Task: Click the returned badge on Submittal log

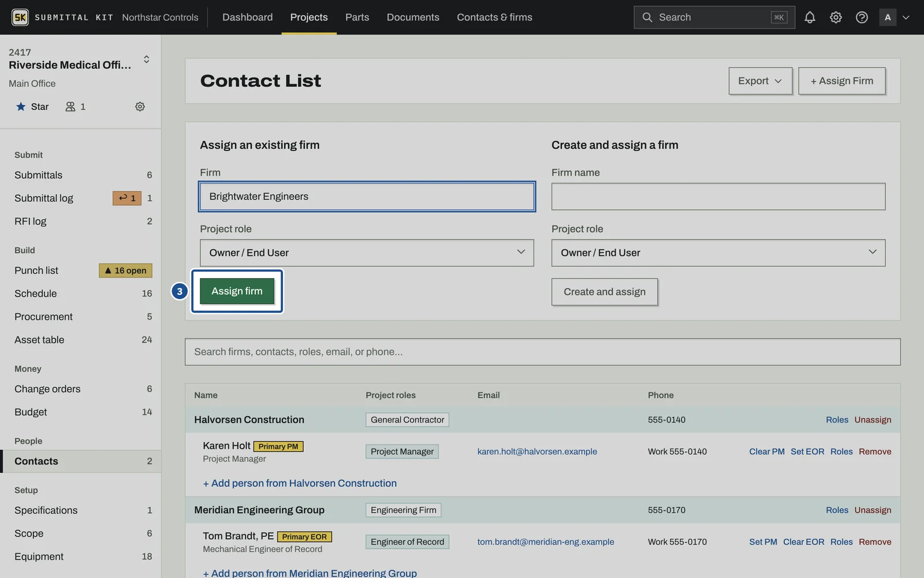Action: [x=127, y=198]
